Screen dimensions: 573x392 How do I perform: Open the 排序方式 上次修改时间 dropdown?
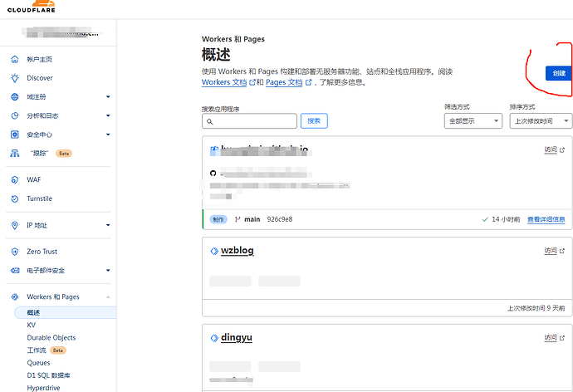coord(541,121)
